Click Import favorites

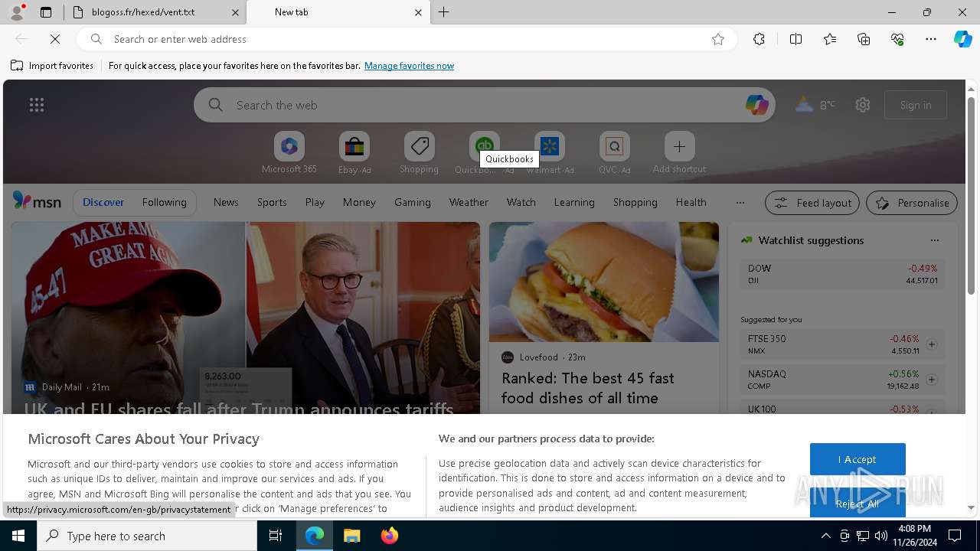52,66
